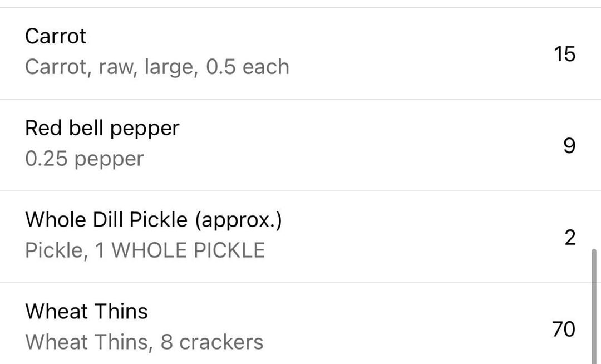Select the Wheat Thins entry
The width and height of the screenshot is (601, 364).
tap(300, 324)
